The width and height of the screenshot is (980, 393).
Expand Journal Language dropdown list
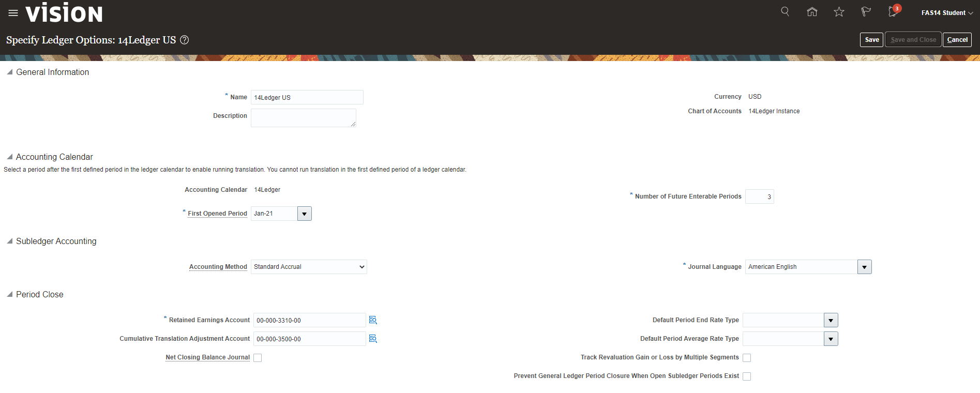[x=864, y=267]
